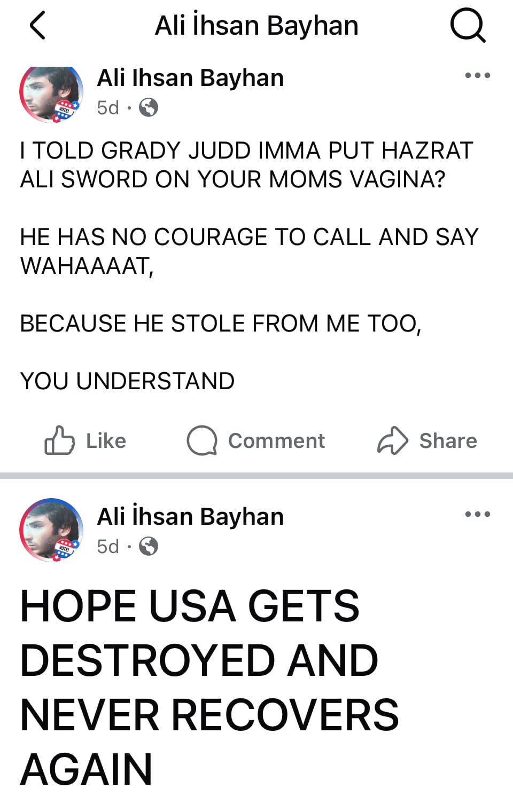The width and height of the screenshot is (513, 812).
Task: Tap the thumbs-up Like icon
Action: point(59,440)
